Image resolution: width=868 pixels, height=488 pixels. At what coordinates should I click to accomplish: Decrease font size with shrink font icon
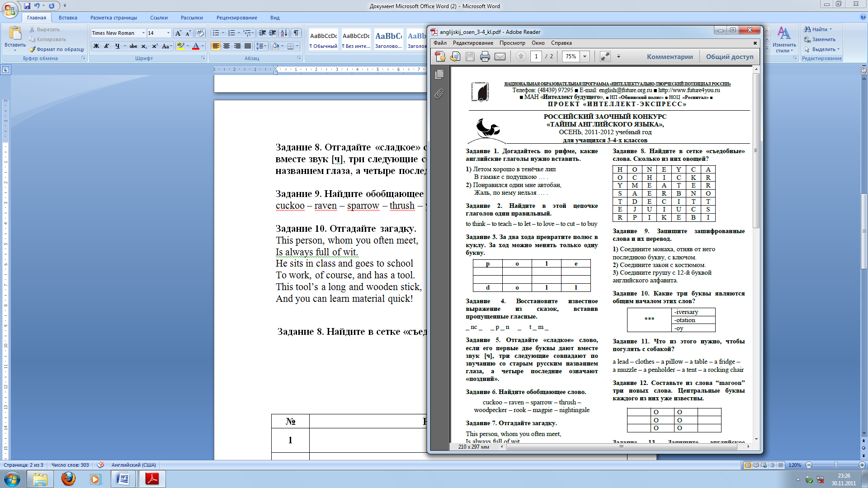[188, 33]
